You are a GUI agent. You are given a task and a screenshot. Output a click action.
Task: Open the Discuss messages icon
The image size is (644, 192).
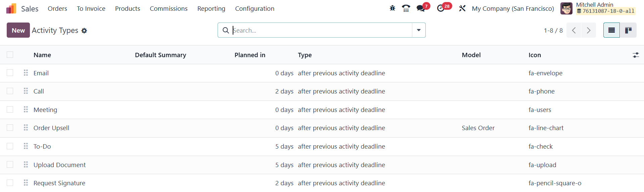421,8
